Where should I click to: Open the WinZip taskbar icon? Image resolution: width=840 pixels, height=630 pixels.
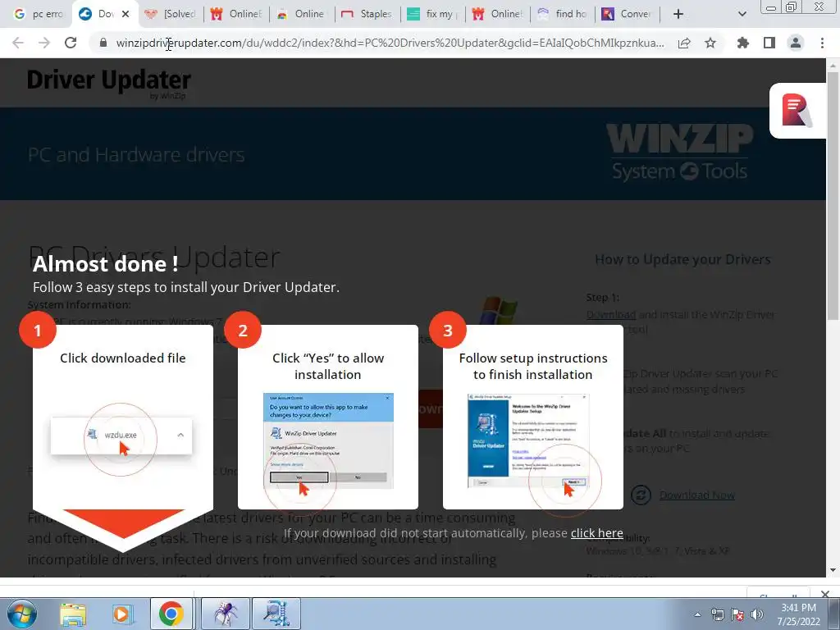[276, 614]
